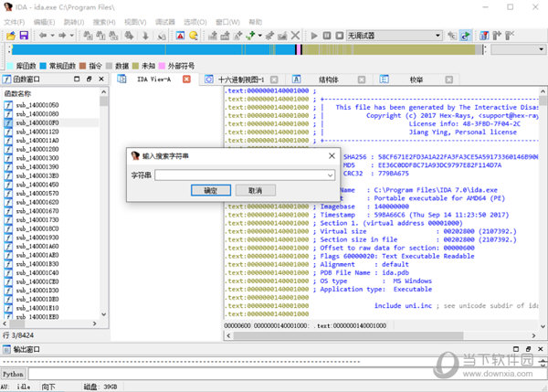Viewport: 548px width, 392px height.
Task: Float the output window panel
Action: 528,349
